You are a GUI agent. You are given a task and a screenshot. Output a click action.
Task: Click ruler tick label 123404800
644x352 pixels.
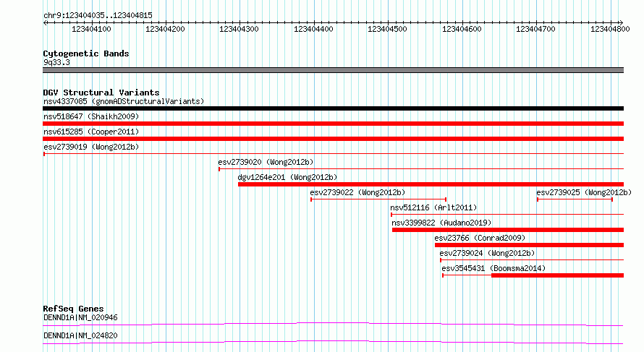(x=610, y=29)
